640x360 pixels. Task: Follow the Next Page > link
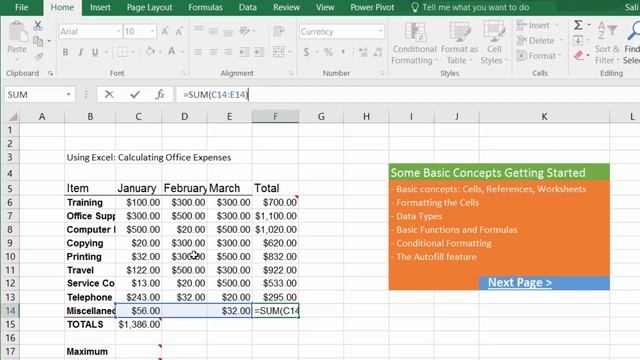(520, 282)
